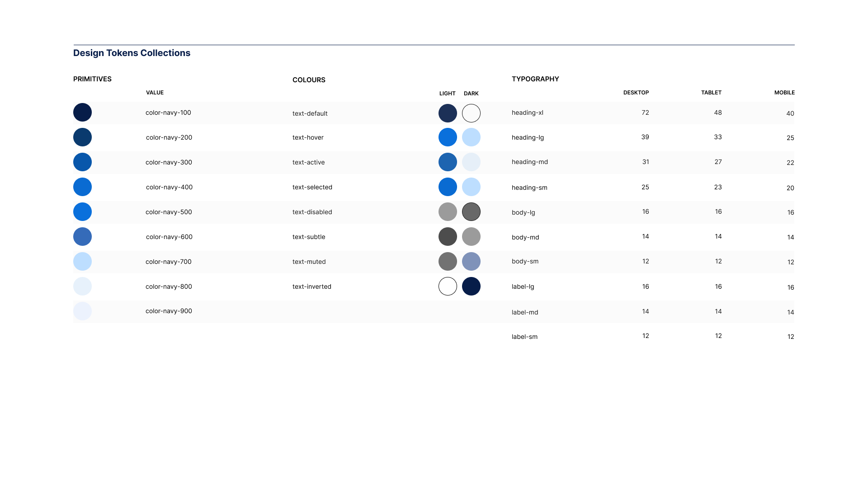Select the MOBILE column header
868x488 pixels.
click(x=784, y=92)
